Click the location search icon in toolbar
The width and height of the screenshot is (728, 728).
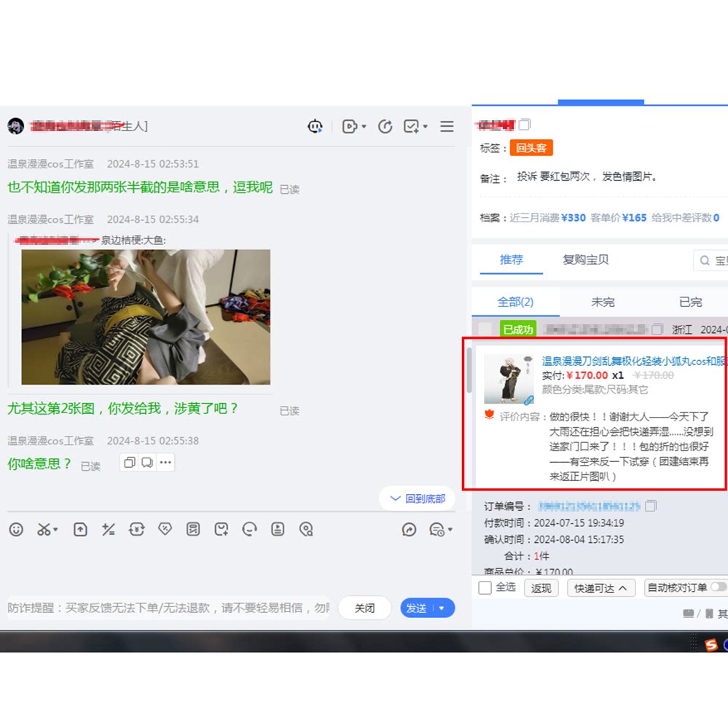pos(306,529)
